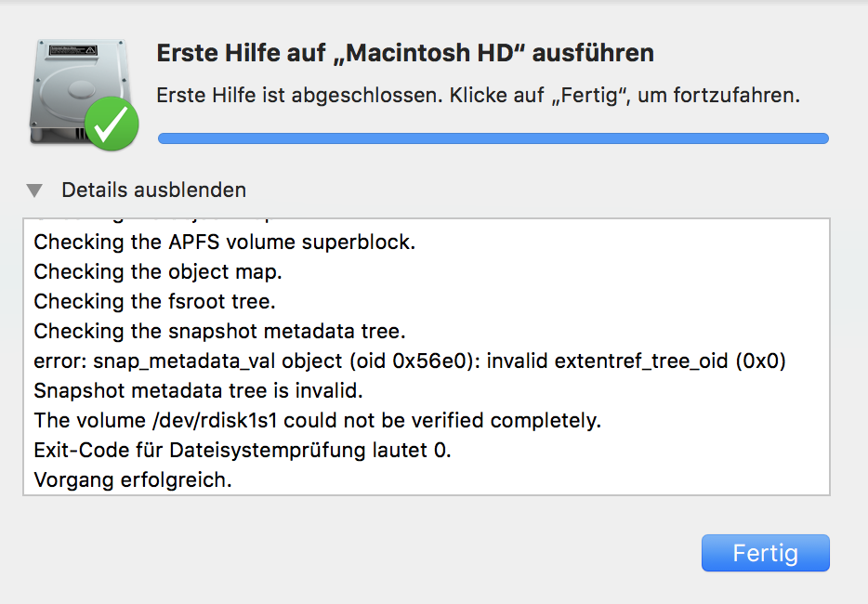Select the "Checking the fsroot tree" log line
Viewport: 868px width, 604px height.
pos(154,302)
